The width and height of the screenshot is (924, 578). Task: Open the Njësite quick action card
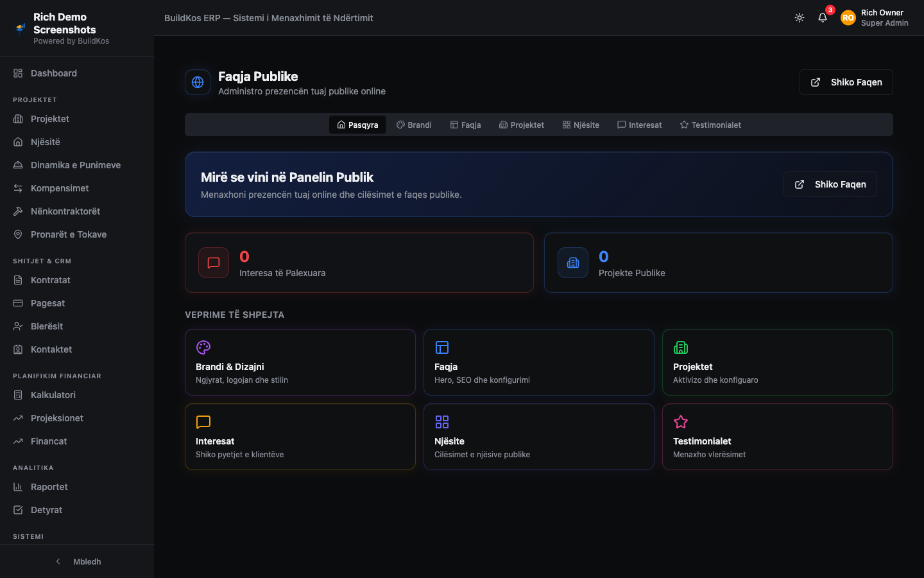click(x=539, y=437)
